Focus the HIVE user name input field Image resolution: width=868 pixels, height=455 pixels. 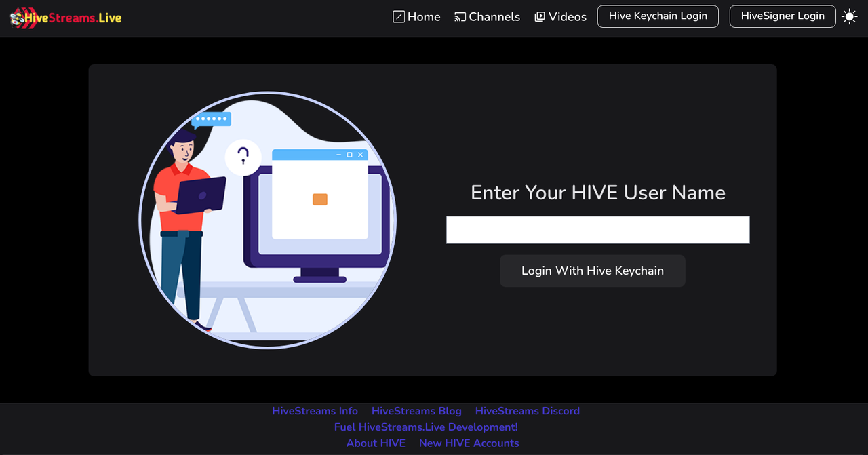(598, 230)
